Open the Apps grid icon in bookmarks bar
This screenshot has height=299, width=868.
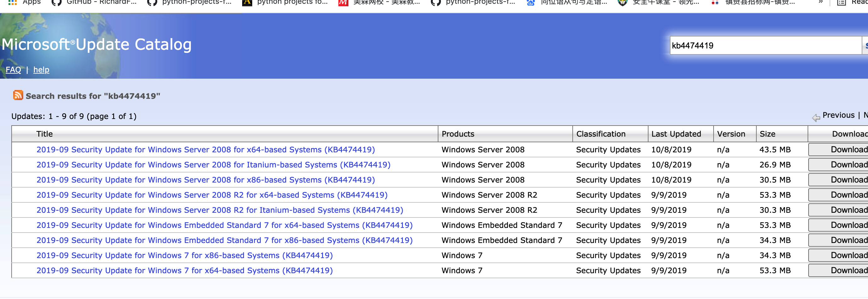pyautogui.click(x=13, y=2)
